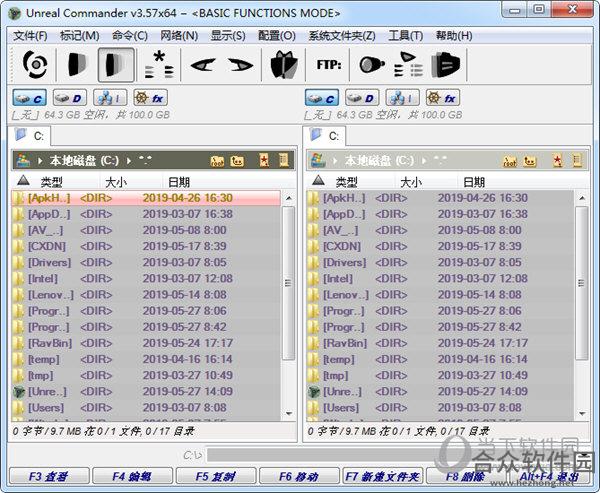Open the FTP connection toolbar button

coord(329,65)
